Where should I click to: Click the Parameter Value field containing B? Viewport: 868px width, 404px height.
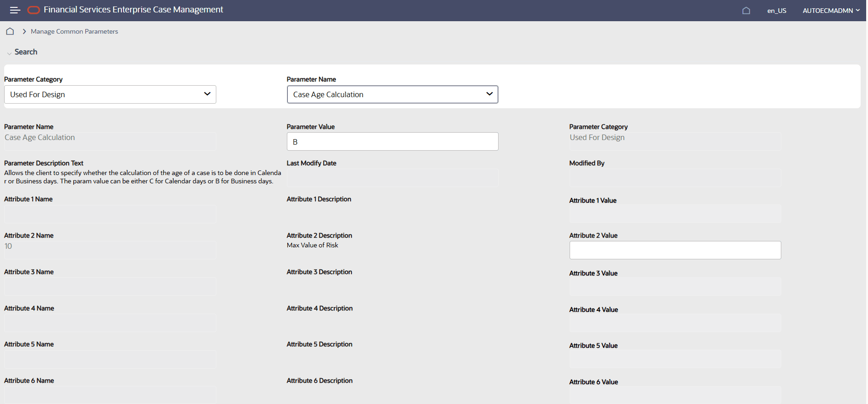[x=392, y=141]
